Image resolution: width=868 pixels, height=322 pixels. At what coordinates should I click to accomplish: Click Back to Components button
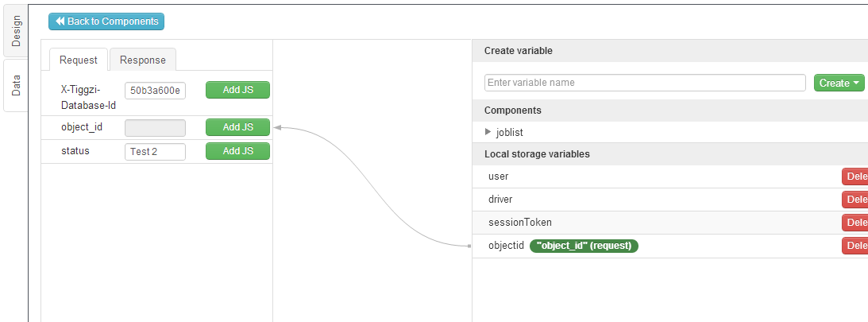point(106,21)
